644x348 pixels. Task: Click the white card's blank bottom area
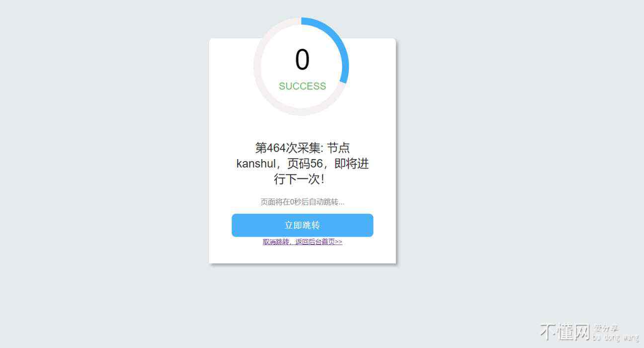pyautogui.click(x=302, y=255)
